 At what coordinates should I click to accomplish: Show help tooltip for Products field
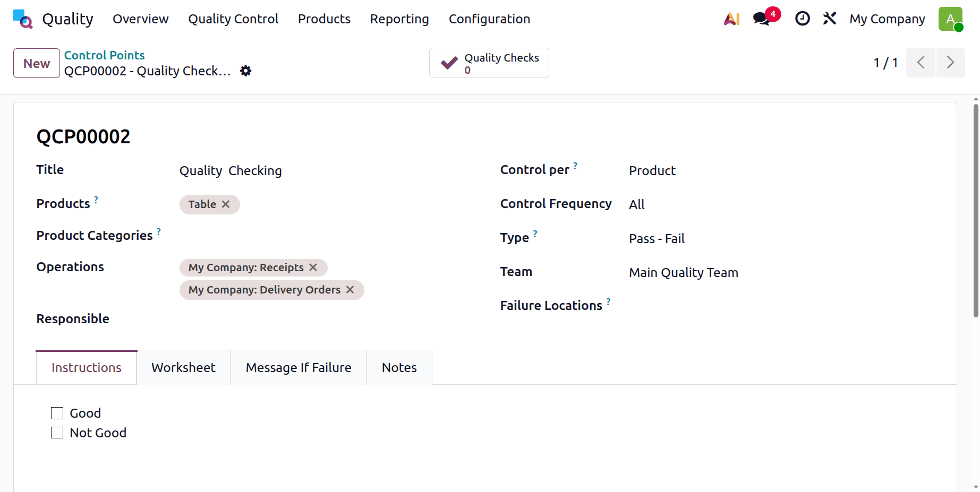pos(96,200)
